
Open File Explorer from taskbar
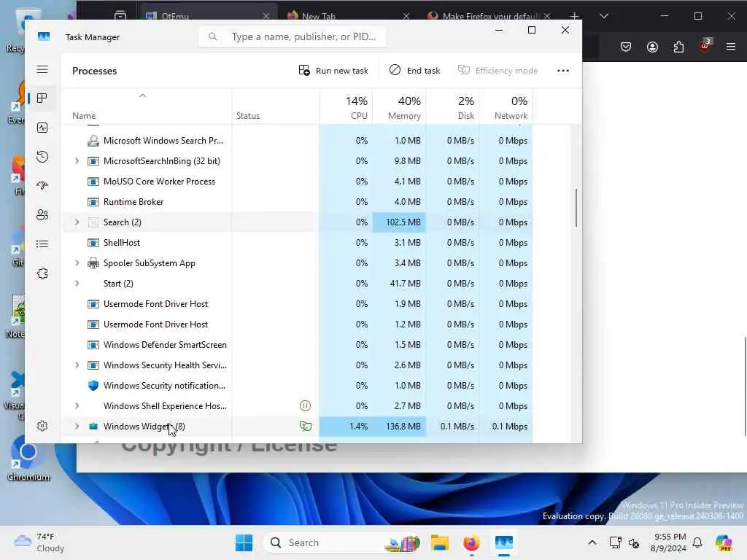(x=440, y=542)
